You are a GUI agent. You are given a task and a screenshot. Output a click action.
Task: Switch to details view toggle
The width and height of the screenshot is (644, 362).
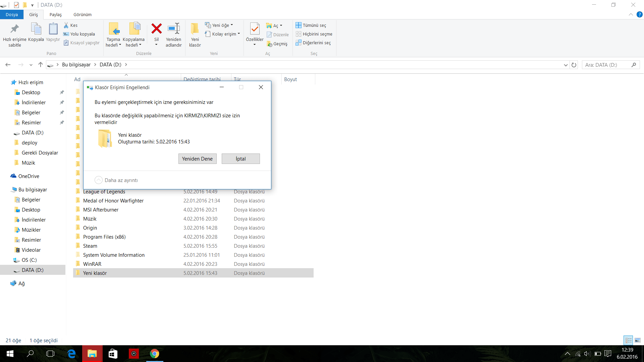[x=628, y=340]
